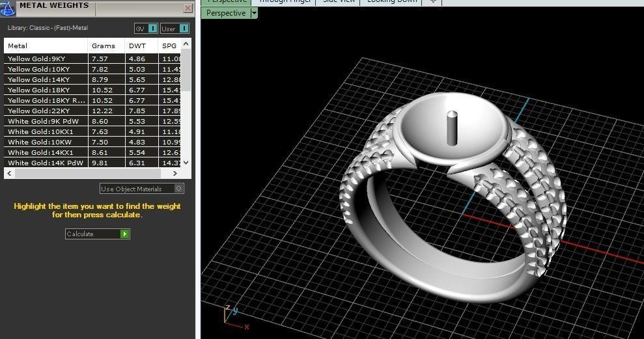The height and width of the screenshot is (339, 644).
Task: Click the 12.22 grams value
Action: click(102, 111)
